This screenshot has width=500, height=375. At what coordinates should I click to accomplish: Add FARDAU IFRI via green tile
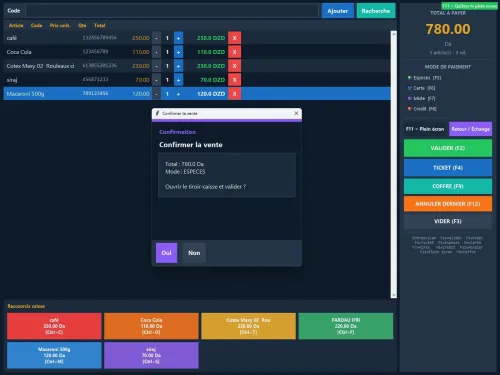coord(346,326)
